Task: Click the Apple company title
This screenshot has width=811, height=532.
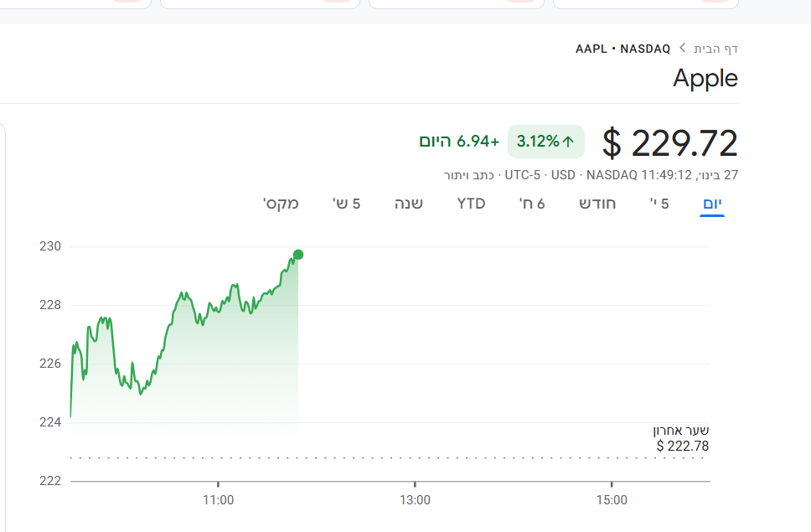Action: click(x=705, y=79)
